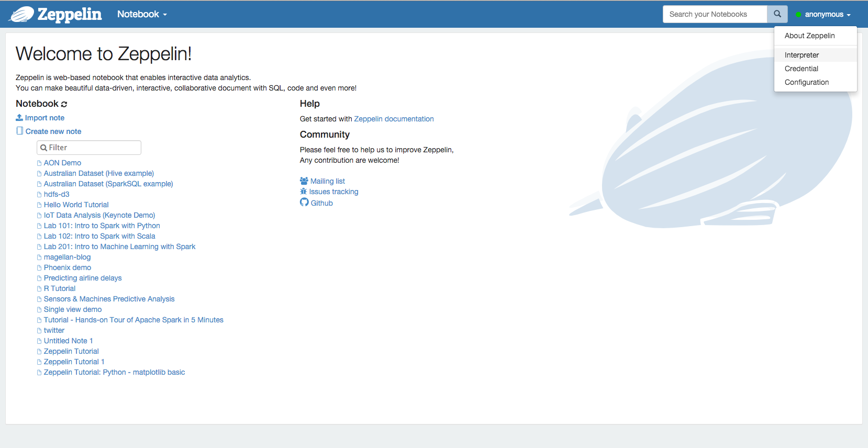868x448 pixels.
Task: Click the file icon next to Untitled Note 1
Action: [39, 341]
